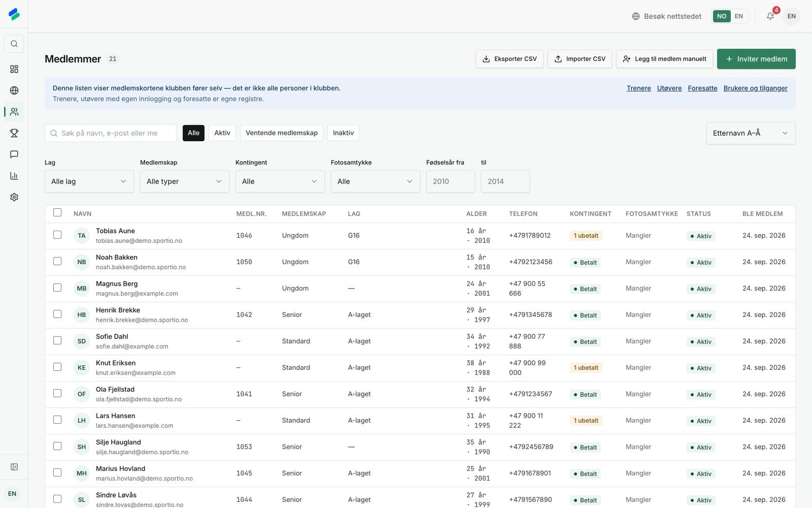Check the box for Henrik Brekke
Screen dimensions: 812x508
pos(57,314)
